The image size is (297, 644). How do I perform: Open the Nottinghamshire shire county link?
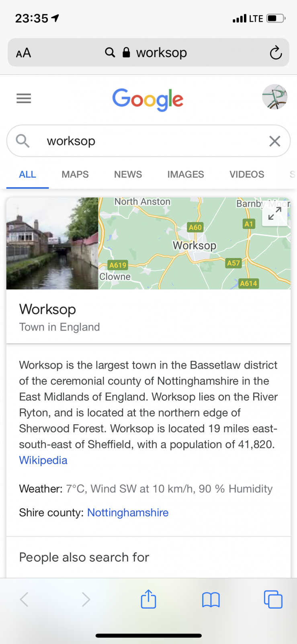click(128, 512)
